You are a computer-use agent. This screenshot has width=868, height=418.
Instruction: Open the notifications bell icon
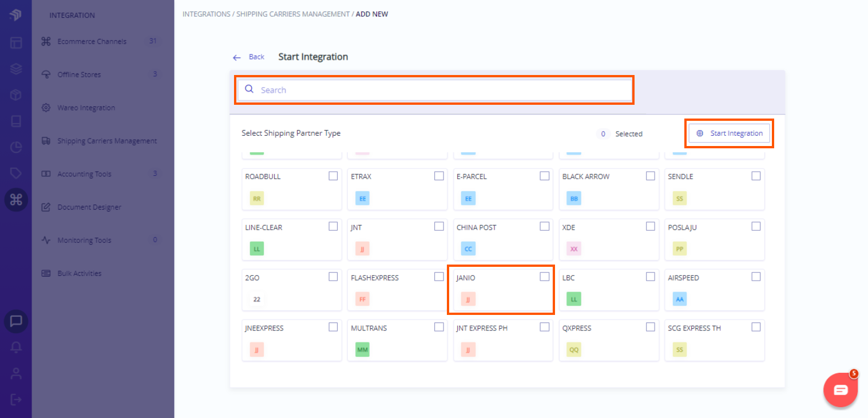(16, 348)
